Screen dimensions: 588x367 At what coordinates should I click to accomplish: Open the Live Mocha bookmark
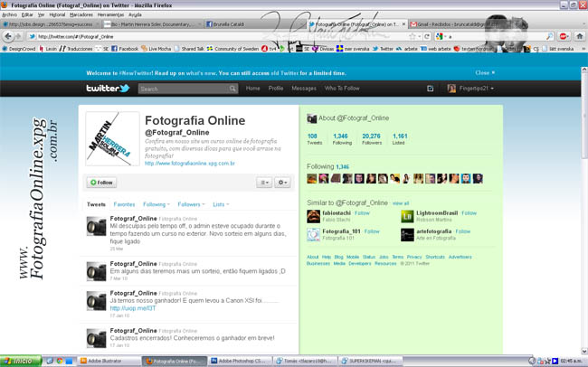point(156,49)
